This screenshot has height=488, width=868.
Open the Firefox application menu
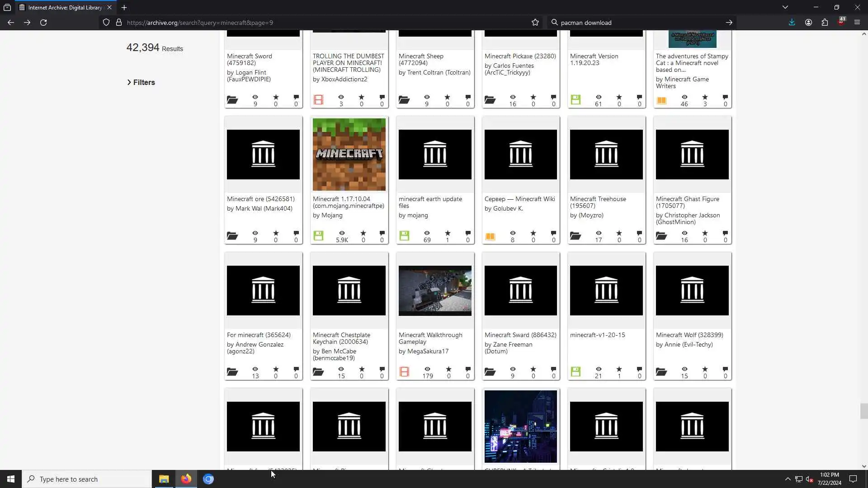point(857,23)
